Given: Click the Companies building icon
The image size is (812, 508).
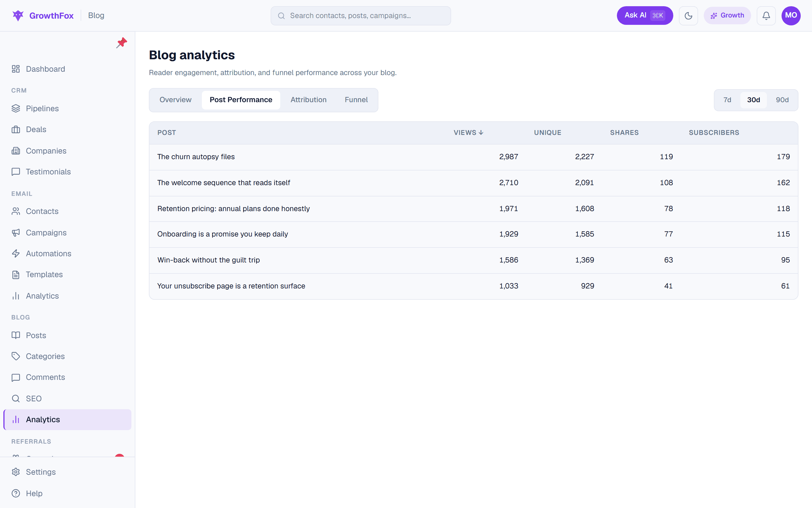Looking at the screenshot, I should click(x=16, y=151).
